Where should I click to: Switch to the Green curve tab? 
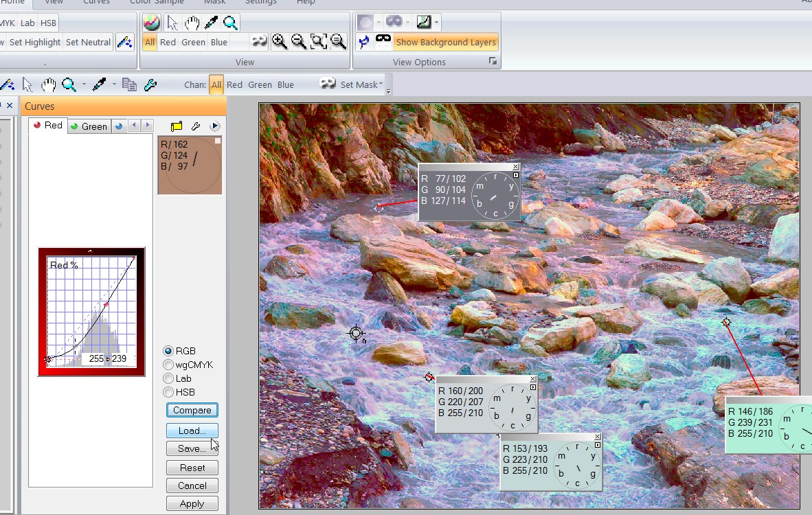89,126
